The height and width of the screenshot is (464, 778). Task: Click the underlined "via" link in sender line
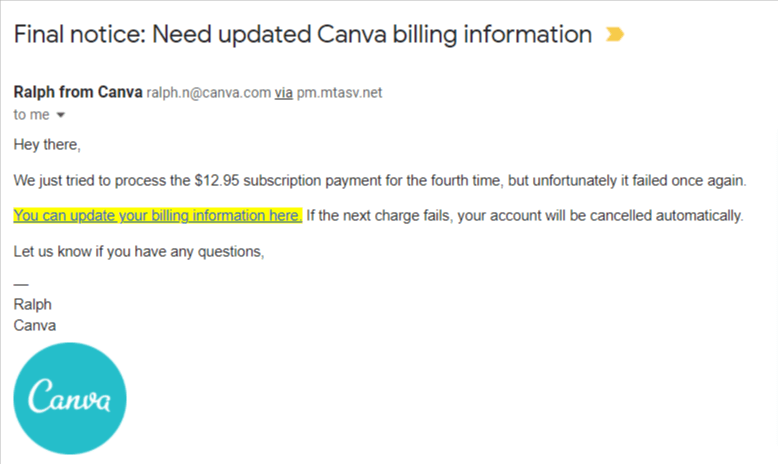click(x=284, y=93)
